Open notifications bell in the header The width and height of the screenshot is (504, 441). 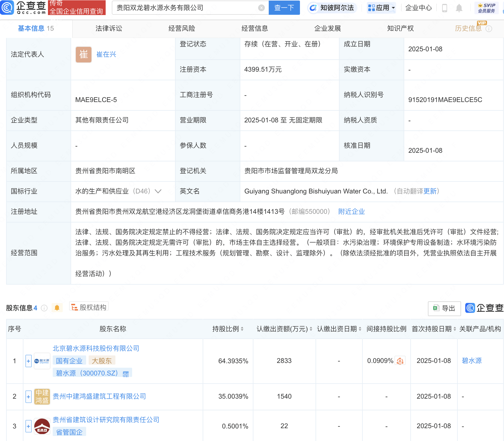pos(459,8)
